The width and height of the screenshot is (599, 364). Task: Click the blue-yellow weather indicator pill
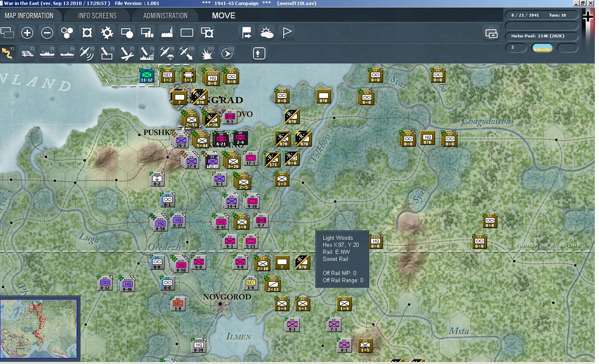(x=542, y=47)
